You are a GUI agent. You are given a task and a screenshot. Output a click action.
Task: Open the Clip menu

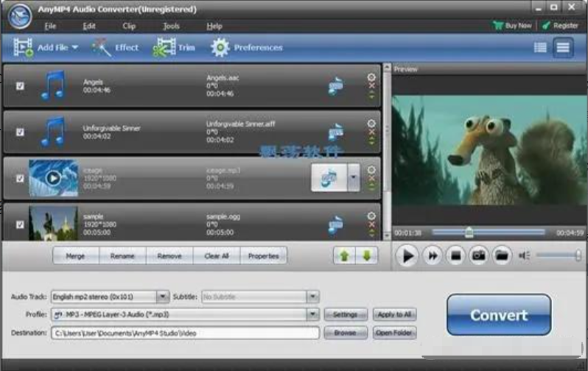[x=129, y=26]
